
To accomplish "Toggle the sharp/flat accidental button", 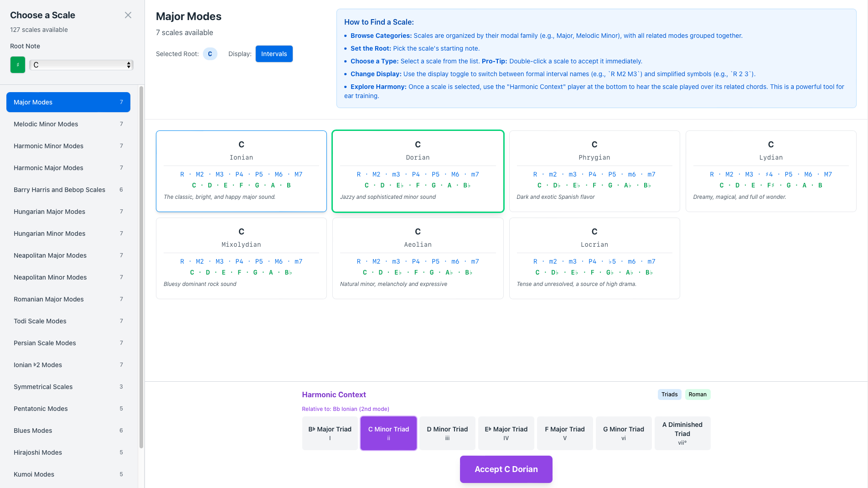I will click(18, 65).
